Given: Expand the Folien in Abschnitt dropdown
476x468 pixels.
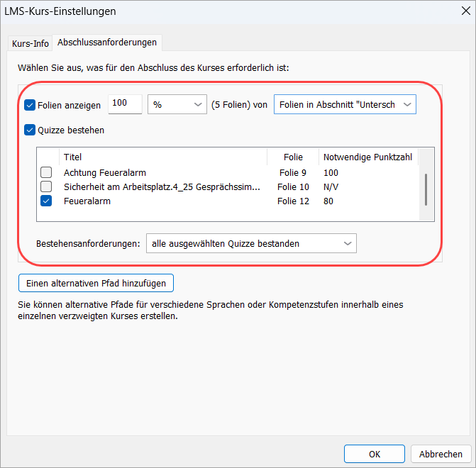Looking at the screenshot, I should 345,105.
